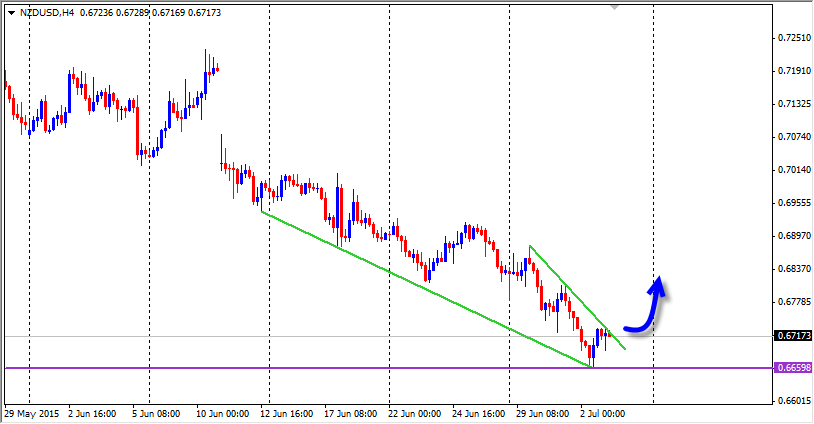Click the 17 Jun 08:00 time label
The image size is (814, 424).
[351, 414]
